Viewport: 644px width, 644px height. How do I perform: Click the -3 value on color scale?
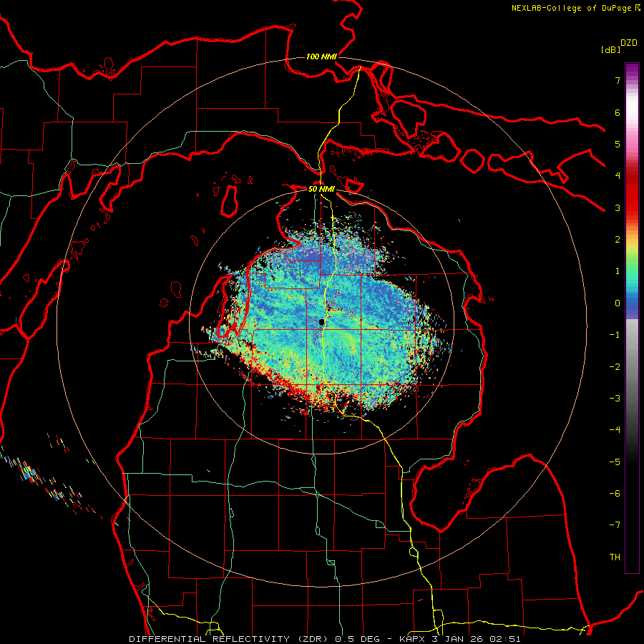point(615,399)
